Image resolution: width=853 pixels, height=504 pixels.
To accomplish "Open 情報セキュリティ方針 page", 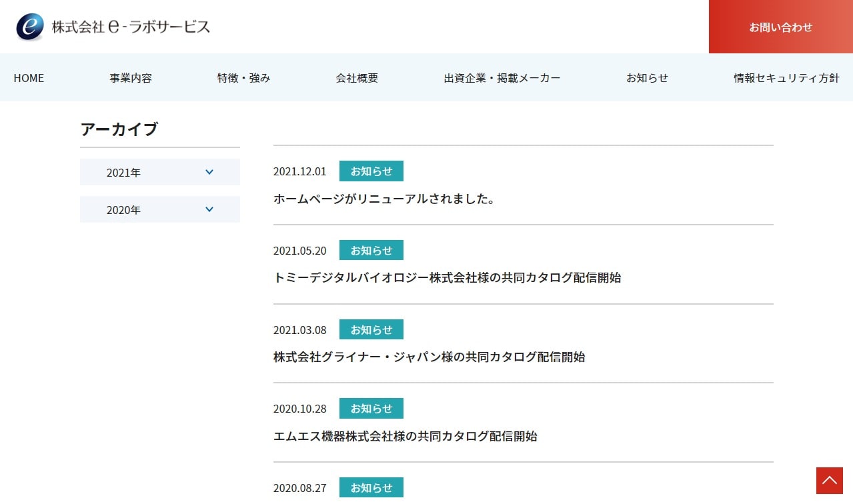I will pyautogui.click(x=786, y=78).
